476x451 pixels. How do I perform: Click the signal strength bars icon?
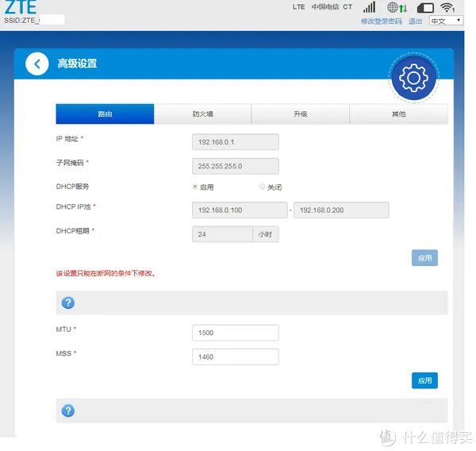point(369,7)
